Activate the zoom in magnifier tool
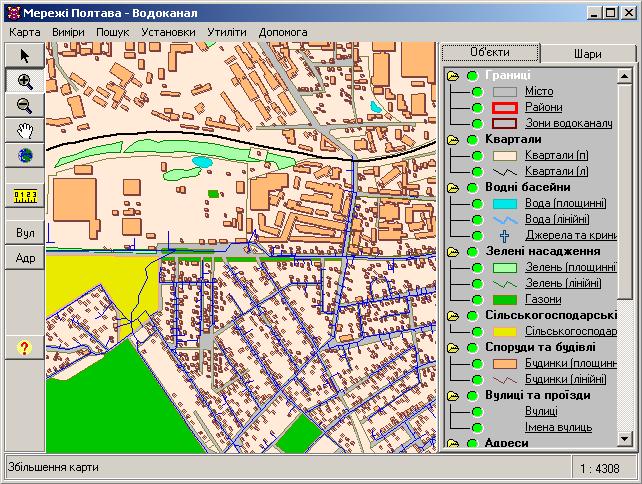The image size is (642, 484). (x=24, y=82)
